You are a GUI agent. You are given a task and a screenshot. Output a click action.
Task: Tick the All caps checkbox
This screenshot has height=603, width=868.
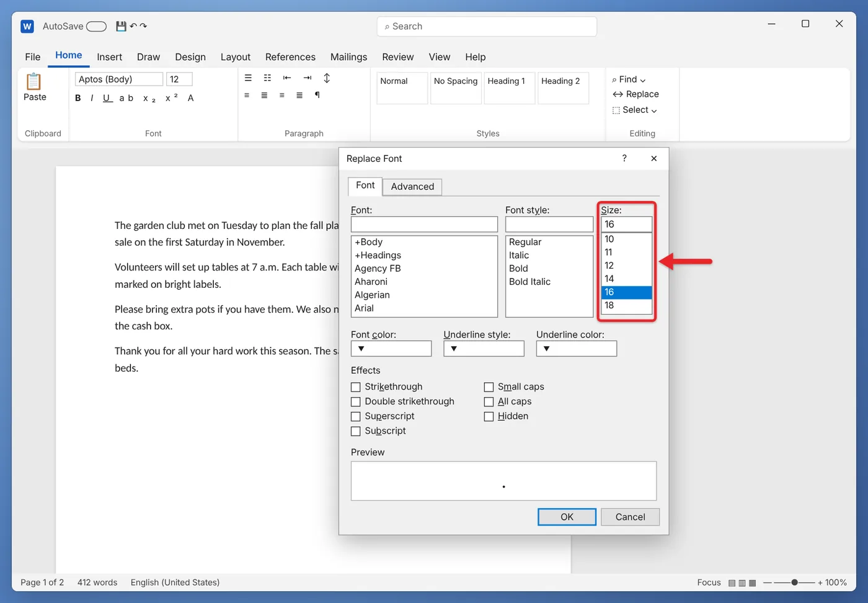pyautogui.click(x=489, y=402)
